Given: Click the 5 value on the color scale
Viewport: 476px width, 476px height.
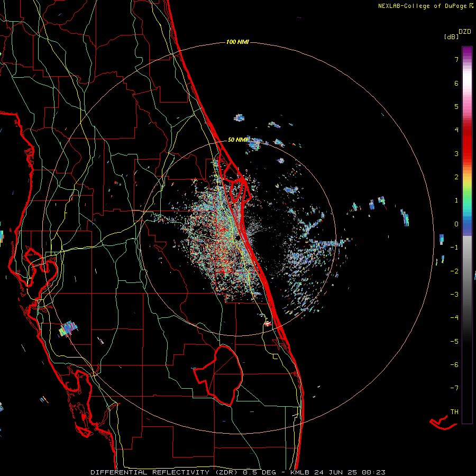Looking at the screenshot, I should [x=456, y=106].
